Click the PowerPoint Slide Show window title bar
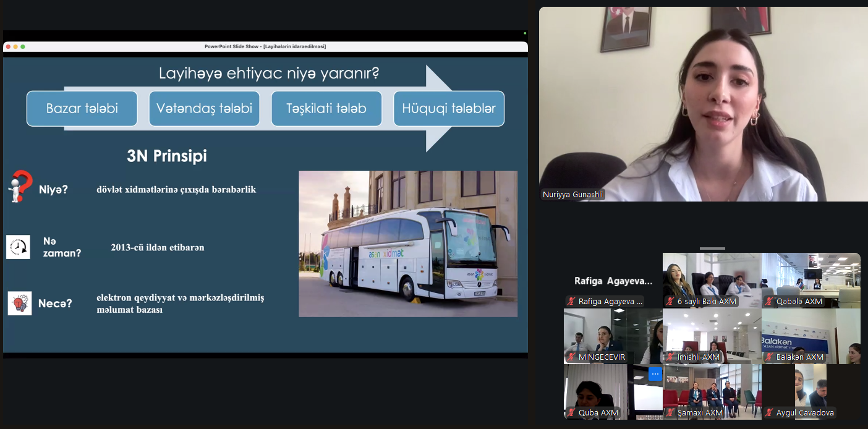 click(x=265, y=46)
